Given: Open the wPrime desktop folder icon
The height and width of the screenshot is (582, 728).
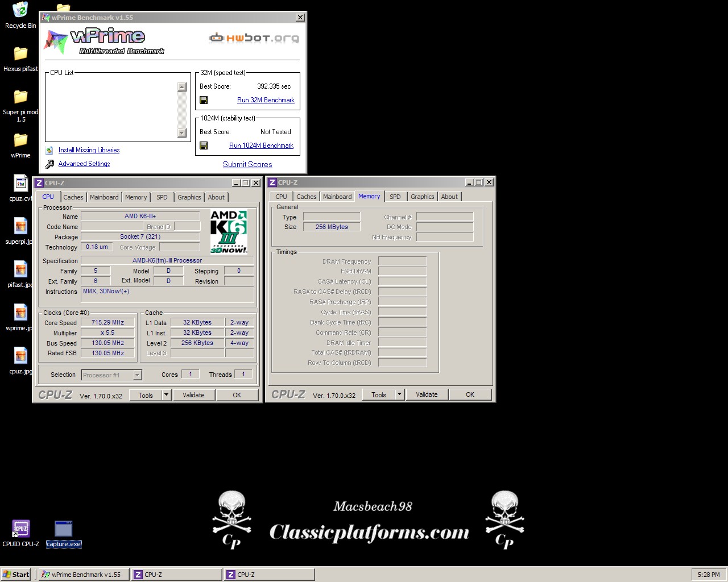Looking at the screenshot, I should [20, 140].
